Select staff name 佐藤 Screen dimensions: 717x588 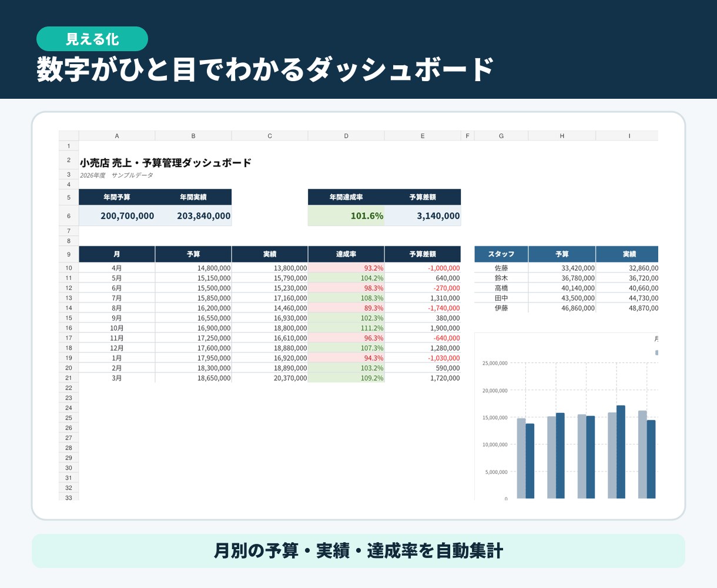[501, 268]
